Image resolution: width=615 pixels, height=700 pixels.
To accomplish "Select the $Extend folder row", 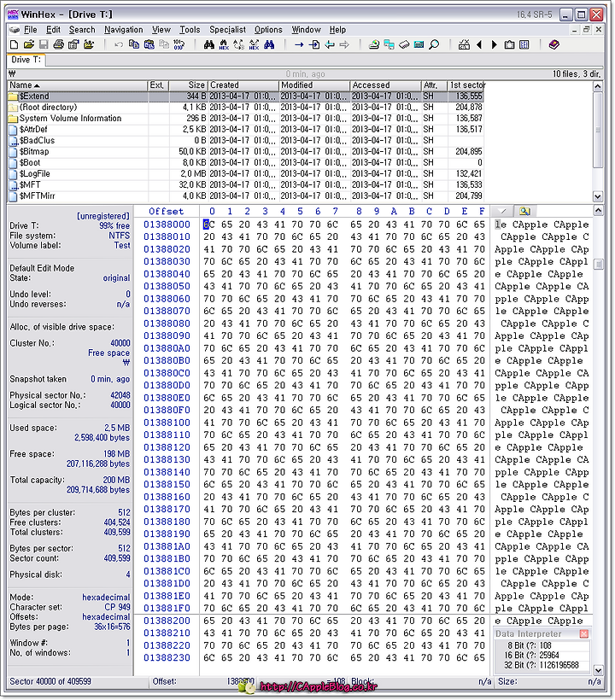I will (x=246, y=96).
